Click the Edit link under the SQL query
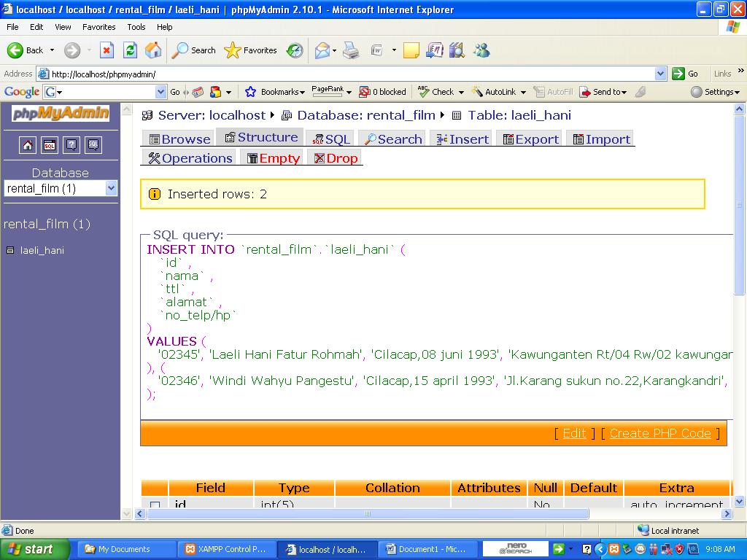Image resolution: width=747 pixels, height=560 pixels. (x=574, y=433)
